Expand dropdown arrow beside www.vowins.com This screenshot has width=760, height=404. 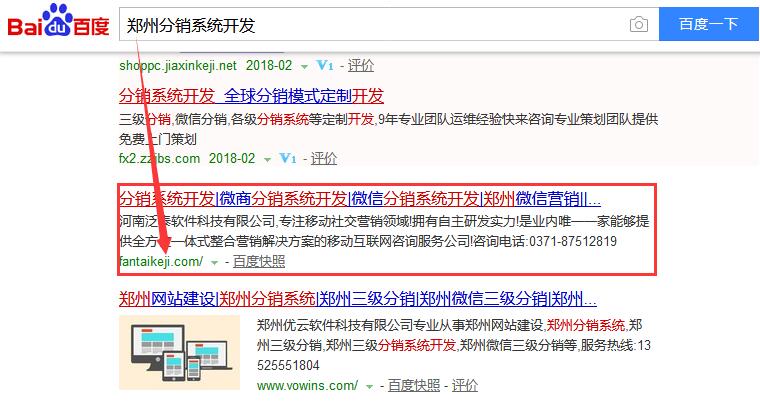(x=369, y=385)
